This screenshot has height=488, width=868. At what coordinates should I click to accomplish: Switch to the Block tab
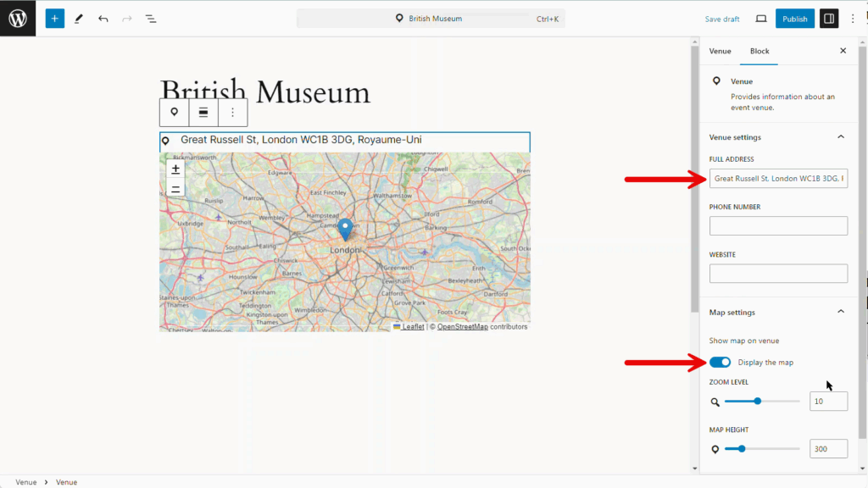tap(759, 51)
